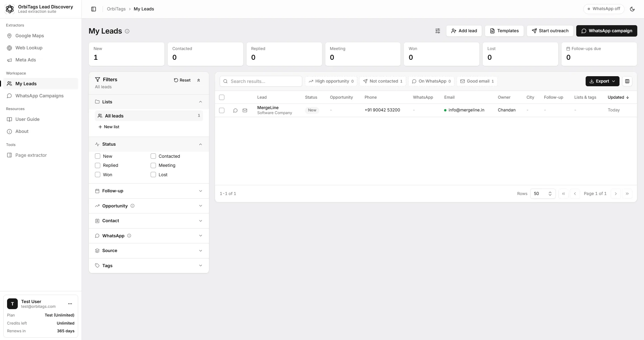Check the Replied status filter
The image size is (644, 340).
[98, 165]
